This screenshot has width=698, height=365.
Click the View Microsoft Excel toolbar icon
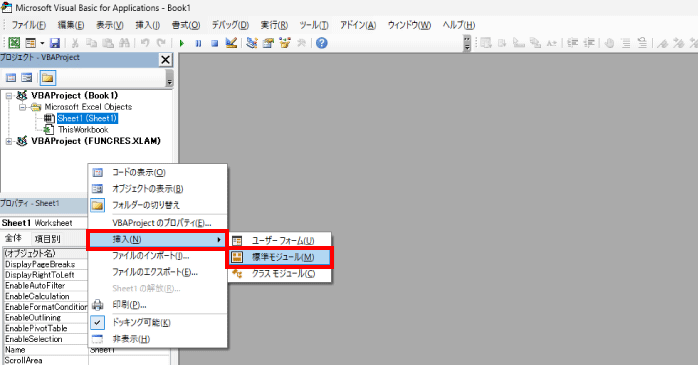14,43
